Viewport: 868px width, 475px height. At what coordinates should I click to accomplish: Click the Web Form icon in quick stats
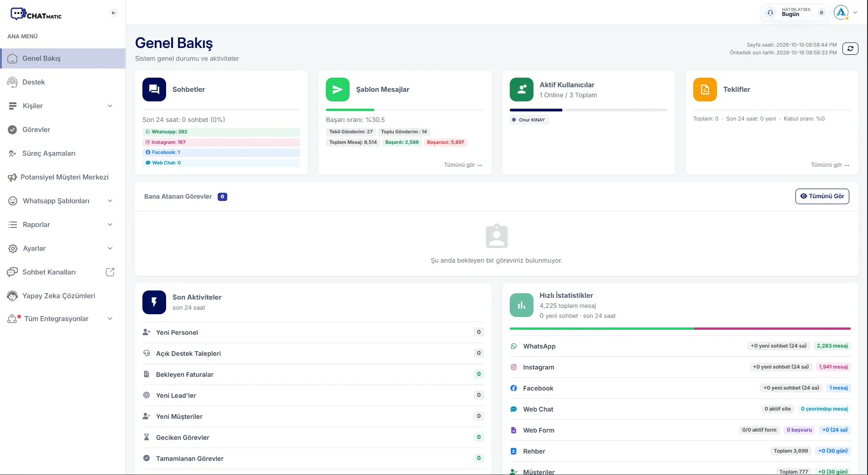[x=514, y=430]
